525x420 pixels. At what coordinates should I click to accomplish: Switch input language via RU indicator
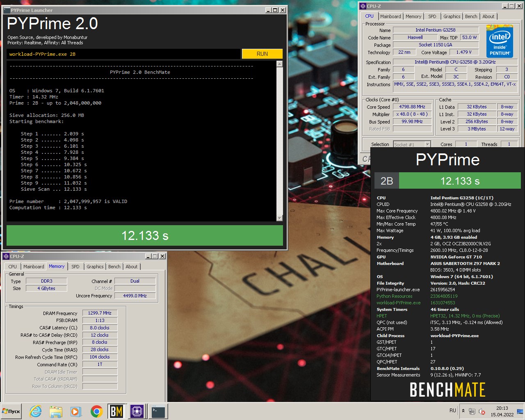(x=453, y=411)
